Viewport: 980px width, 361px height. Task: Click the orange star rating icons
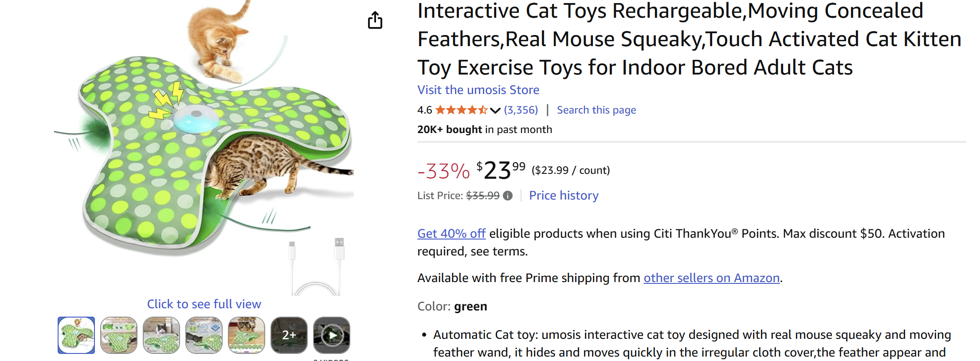coord(461,110)
